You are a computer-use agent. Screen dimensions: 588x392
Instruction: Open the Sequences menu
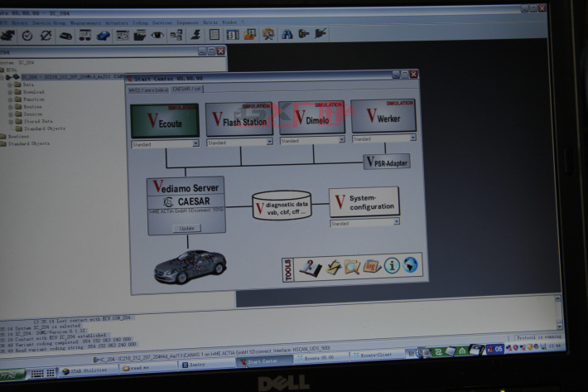pos(187,22)
